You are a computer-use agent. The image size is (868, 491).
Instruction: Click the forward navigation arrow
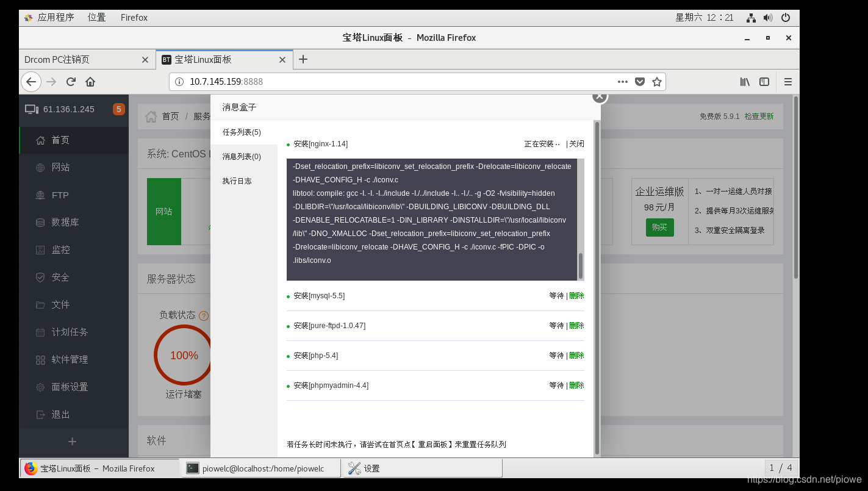click(51, 82)
